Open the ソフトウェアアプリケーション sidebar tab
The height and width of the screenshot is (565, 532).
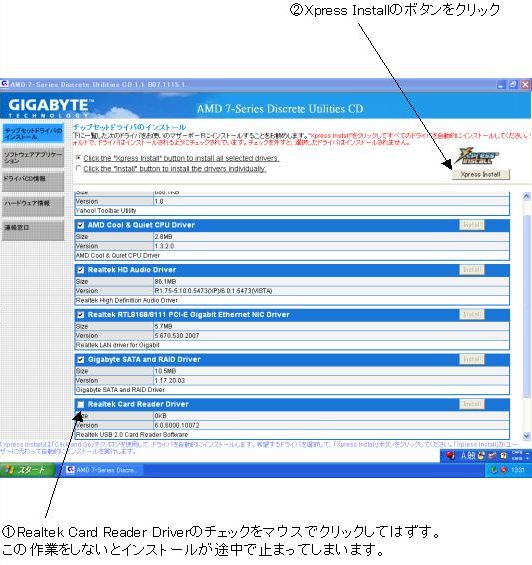click(x=33, y=158)
